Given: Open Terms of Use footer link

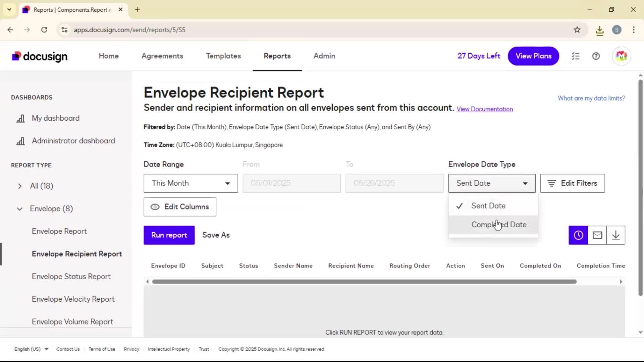Looking at the screenshot, I should [102, 349].
